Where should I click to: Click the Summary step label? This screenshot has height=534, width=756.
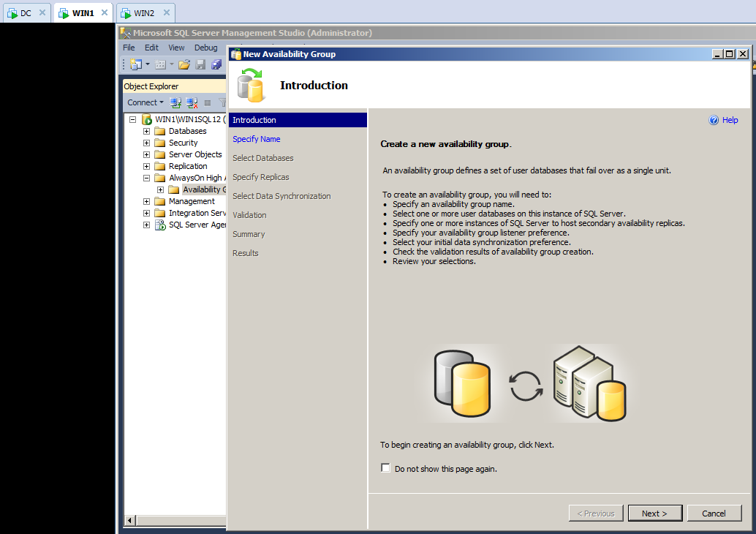[249, 234]
